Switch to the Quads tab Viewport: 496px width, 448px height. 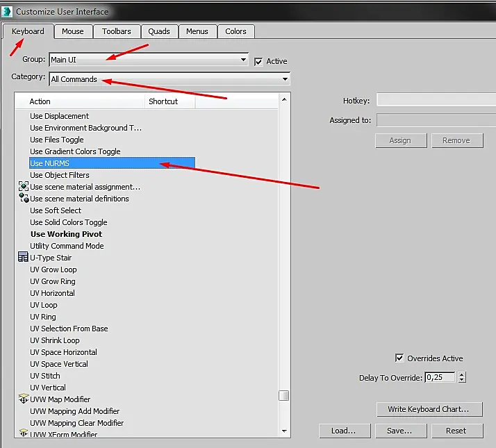tap(159, 31)
